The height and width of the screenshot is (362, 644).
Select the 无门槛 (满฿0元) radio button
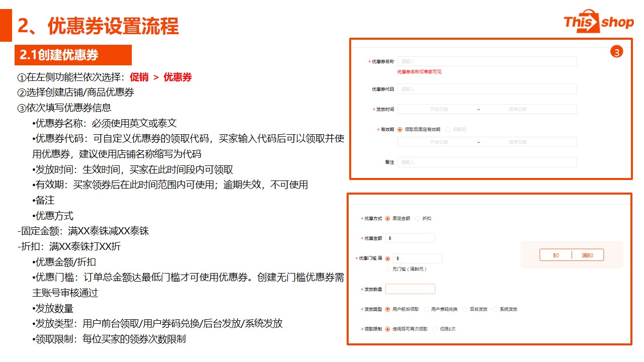tap(387, 269)
